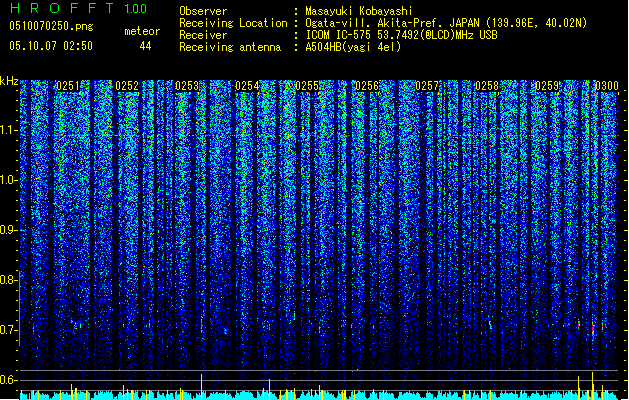Click the 0300 time marker
Viewport: 629px width, 400px height.
(x=607, y=86)
